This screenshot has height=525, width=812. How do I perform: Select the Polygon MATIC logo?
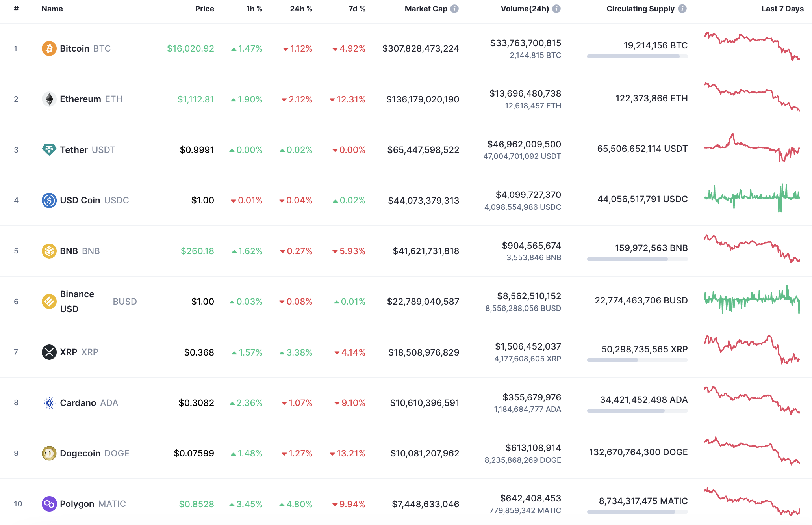coord(49,504)
